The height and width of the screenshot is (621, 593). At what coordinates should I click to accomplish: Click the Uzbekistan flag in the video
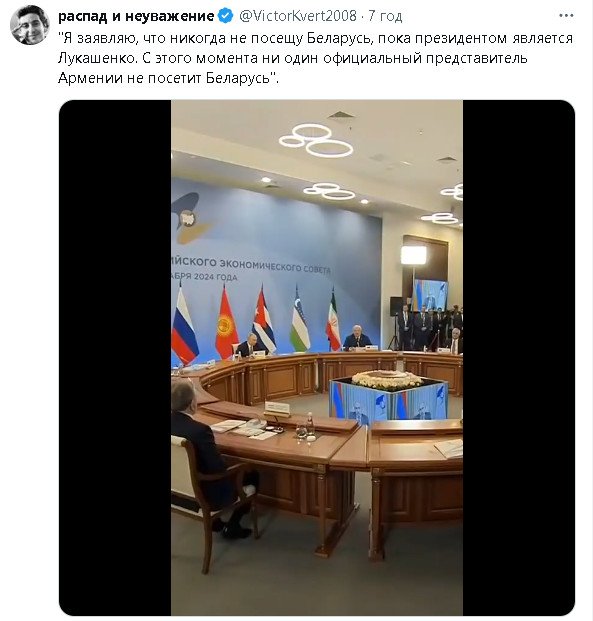[x=299, y=319]
